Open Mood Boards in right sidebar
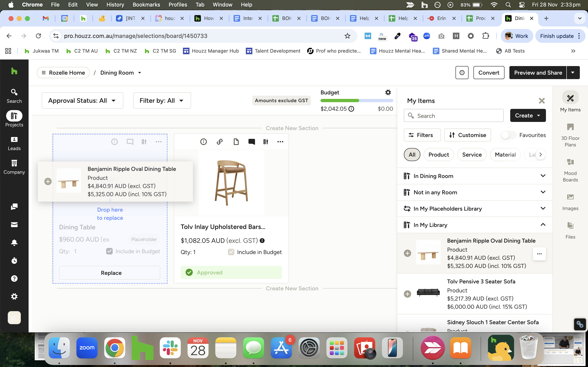Image resolution: width=588 pixels, height=367 pixels. click(x=570, y=170)
